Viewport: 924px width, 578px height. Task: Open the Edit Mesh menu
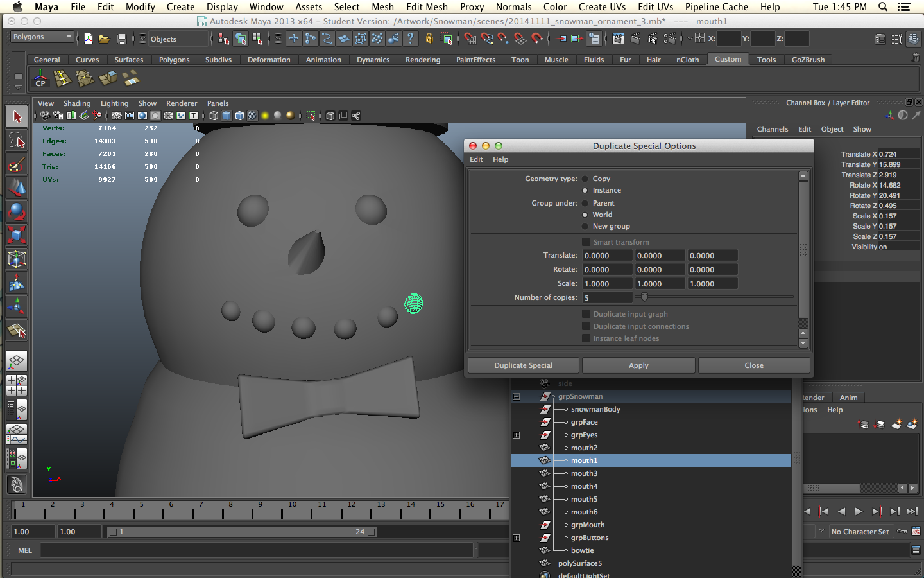coord(427,7)
